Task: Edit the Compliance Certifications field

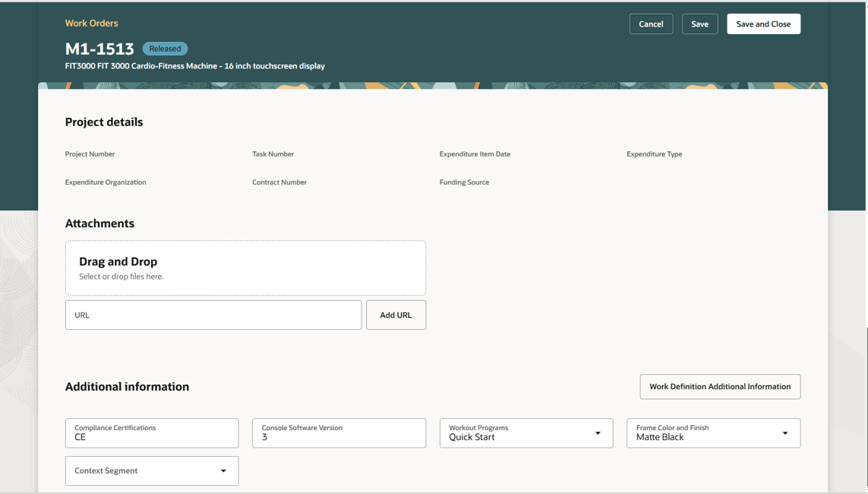Action: [x=152, y=433]
